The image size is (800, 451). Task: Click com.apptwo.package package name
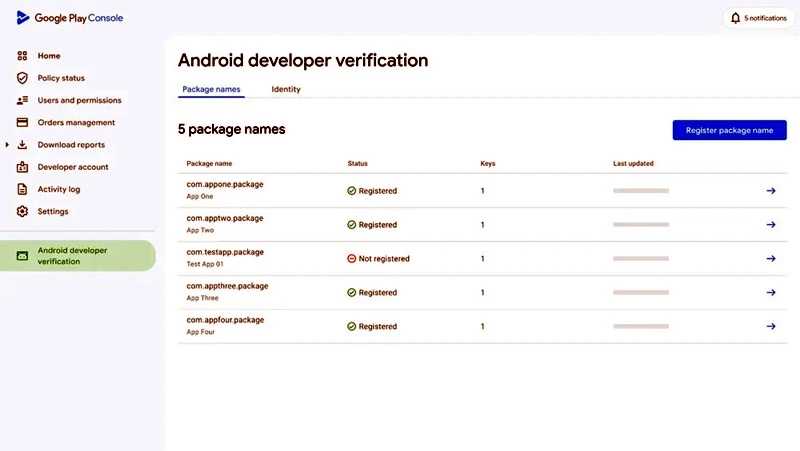(x=225, y=218)
